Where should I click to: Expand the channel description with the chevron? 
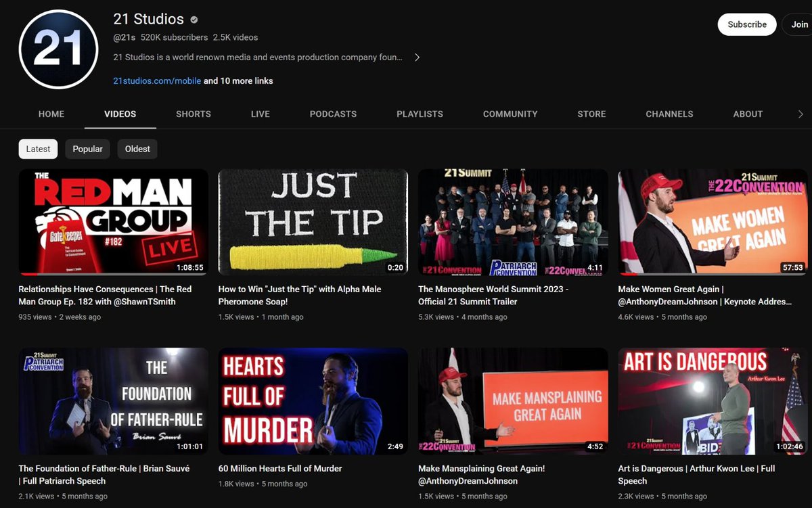point(417,57)
